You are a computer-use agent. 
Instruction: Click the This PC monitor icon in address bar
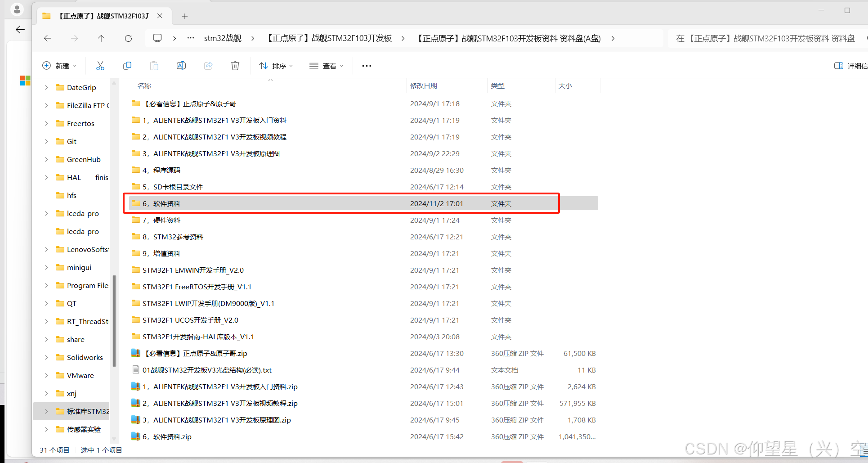[157, 38]
